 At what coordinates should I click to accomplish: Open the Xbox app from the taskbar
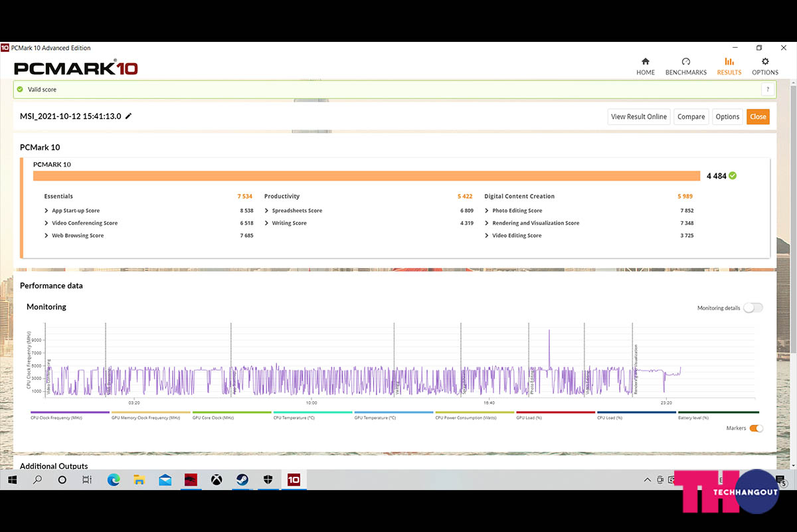coord(217,480)
